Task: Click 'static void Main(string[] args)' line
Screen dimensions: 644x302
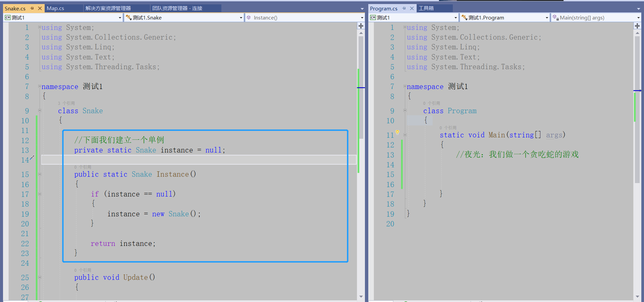Action: 502,135
